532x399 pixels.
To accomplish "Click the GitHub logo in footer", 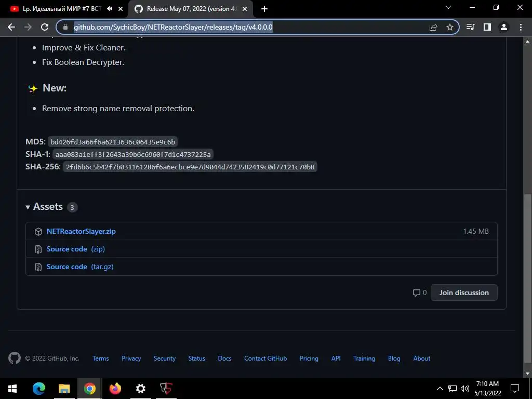I will point(14,358).
